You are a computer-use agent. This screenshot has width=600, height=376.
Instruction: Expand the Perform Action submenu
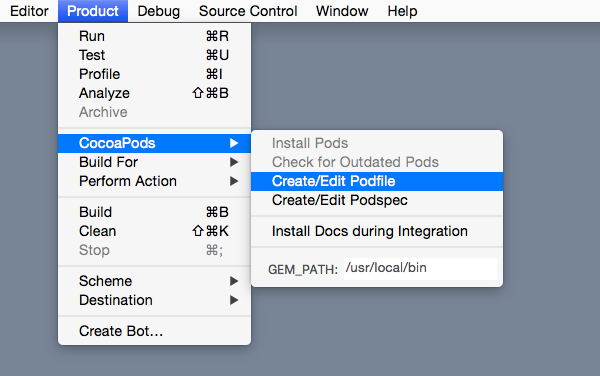tap(155, 181)
